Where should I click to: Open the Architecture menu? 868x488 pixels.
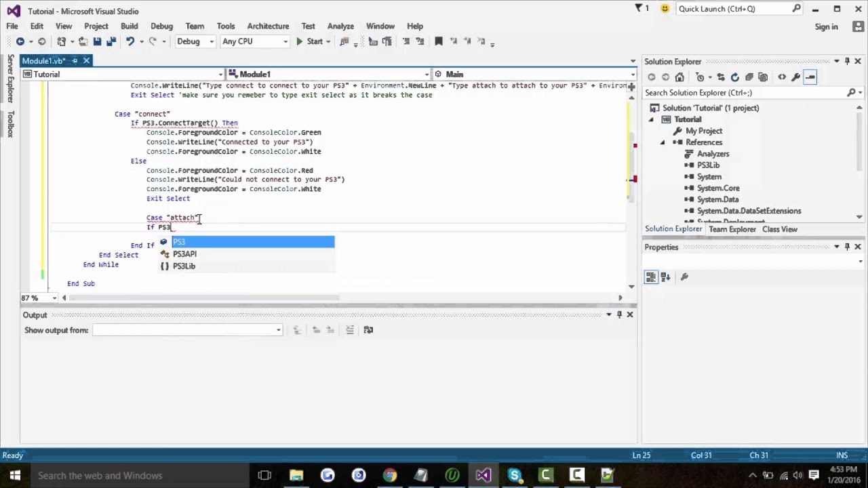click(x=268, y=26)
